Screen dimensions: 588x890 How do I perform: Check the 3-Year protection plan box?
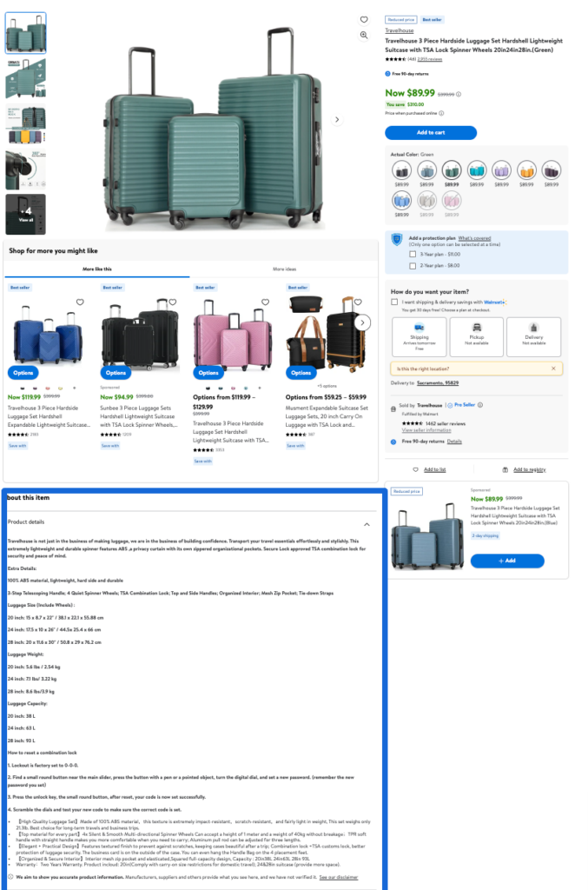413,255
